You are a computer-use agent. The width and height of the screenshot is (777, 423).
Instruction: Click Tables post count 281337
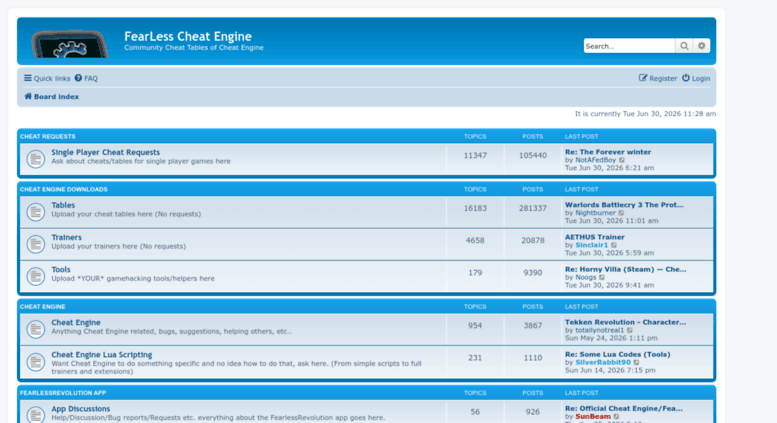[x=533, y=208]
